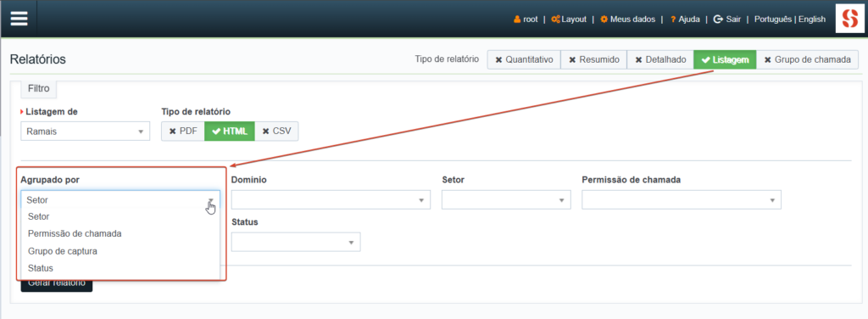This screenshot has width=868, height=319.
Task: Click the orange company logo icon
Action: 849,19
